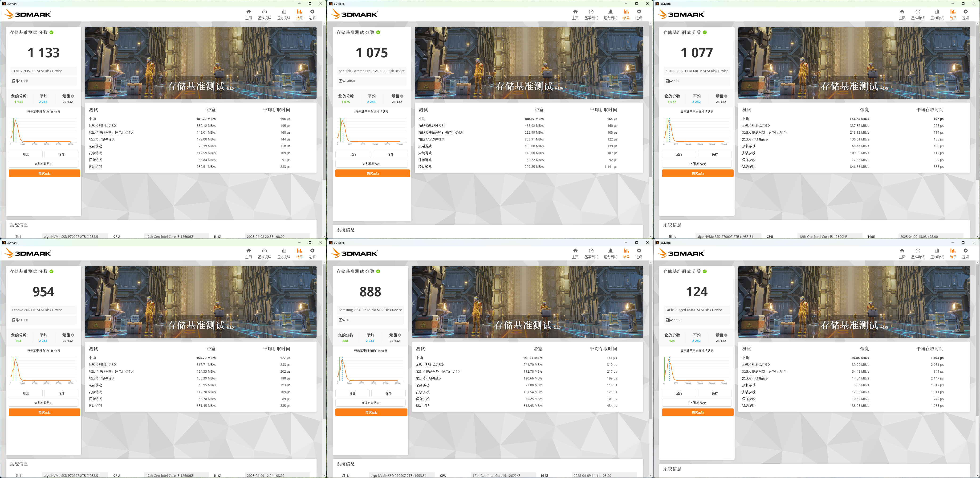Click firmware 4060 field in SanDisk window
This screenshot has width=980, height=478.
[371, 81]
